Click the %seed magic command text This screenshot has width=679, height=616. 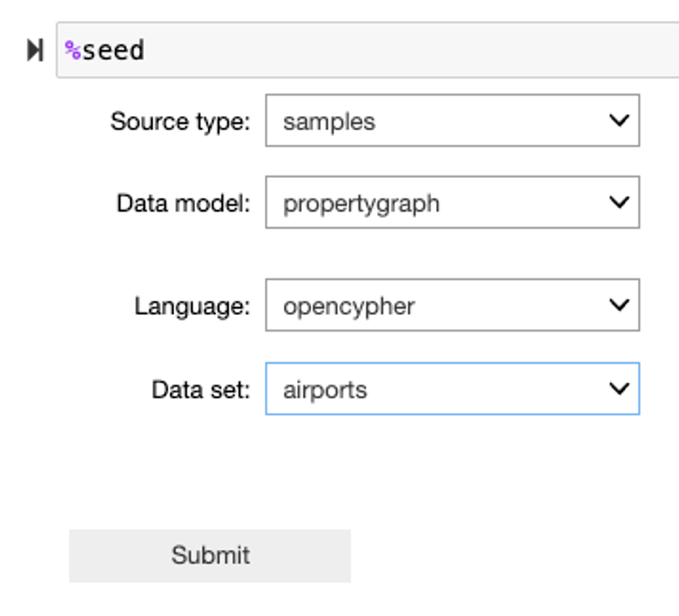[105, 51]
